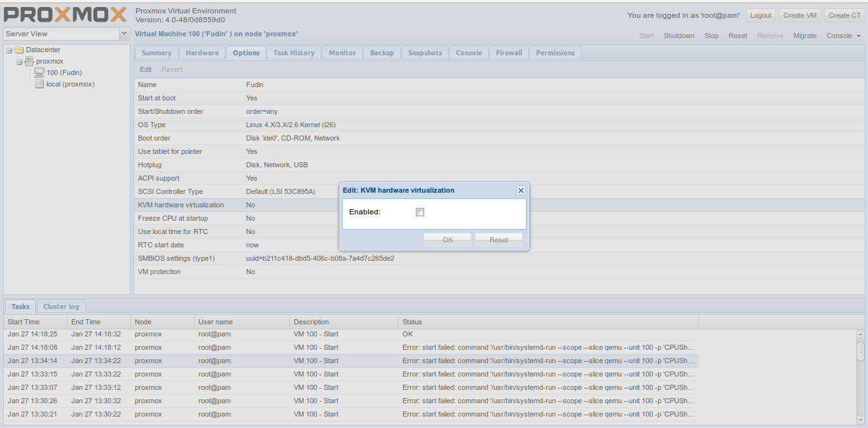Image resolution: width=868 pixels, height=428 pixels.
Task: Click Reset in the KVM dialog
Action: point(499,240)
